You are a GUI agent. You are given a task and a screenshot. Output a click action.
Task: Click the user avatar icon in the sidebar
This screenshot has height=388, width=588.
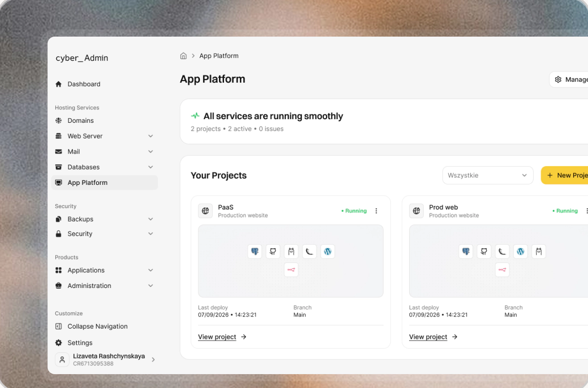point(62,359)
